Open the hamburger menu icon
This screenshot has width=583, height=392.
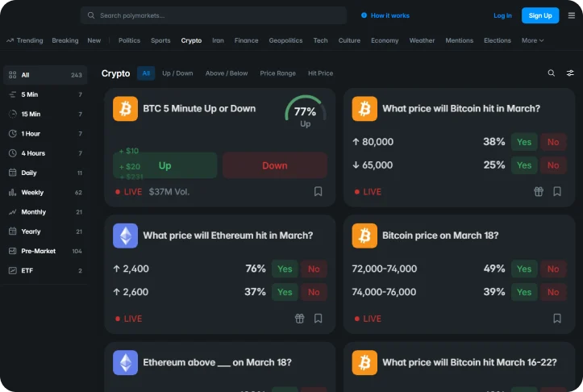pos(572,15)
